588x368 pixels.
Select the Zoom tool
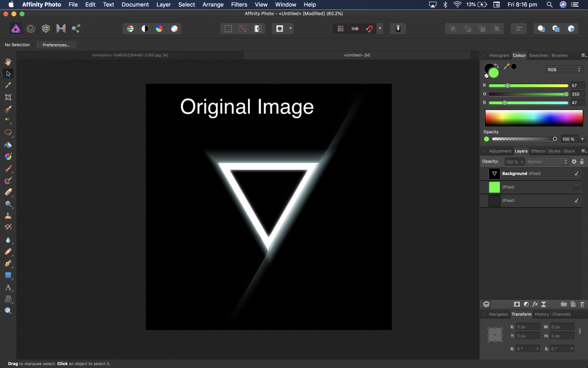click(x=8, y=311)
